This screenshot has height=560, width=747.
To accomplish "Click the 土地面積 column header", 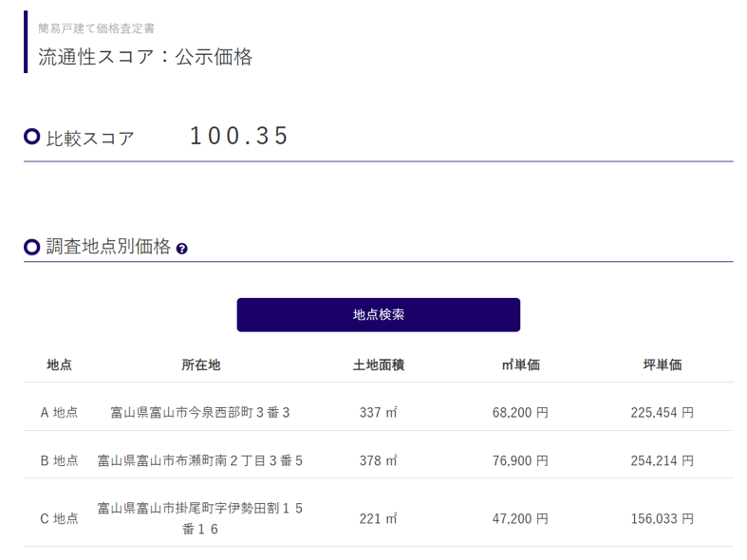I will coord(378,364).
